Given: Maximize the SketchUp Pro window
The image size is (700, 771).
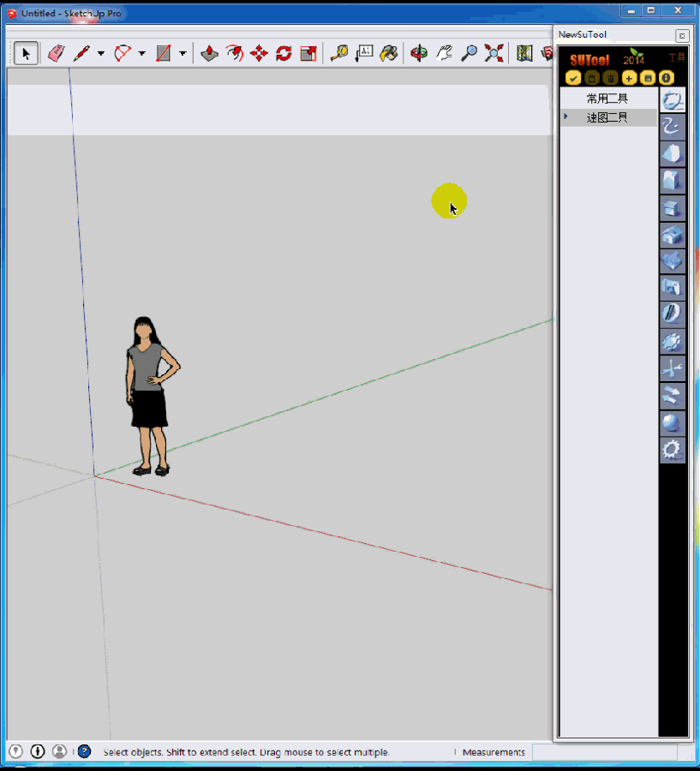Looking at the screenshot, I should (x=651, y=10).
